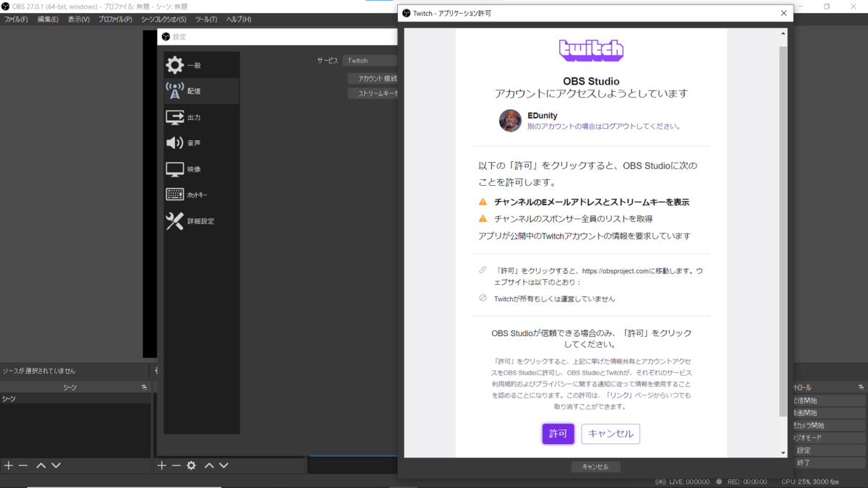868x488 pixels.
Task: Click the チャンネルのスポンサー全員のリストを取得 permission line
Action: 573,218
